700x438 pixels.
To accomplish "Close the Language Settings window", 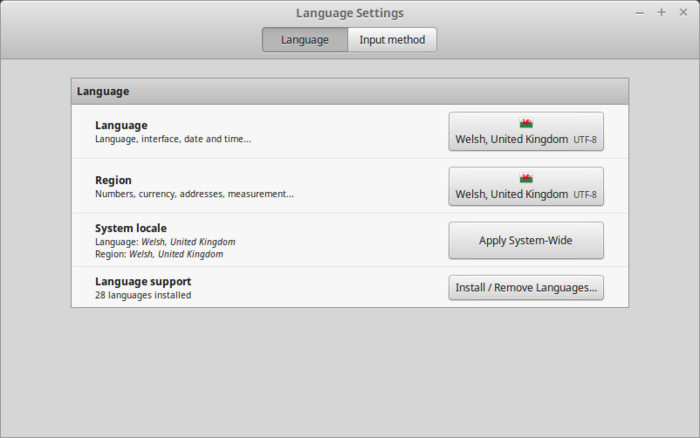I will [x=682, y=12].
